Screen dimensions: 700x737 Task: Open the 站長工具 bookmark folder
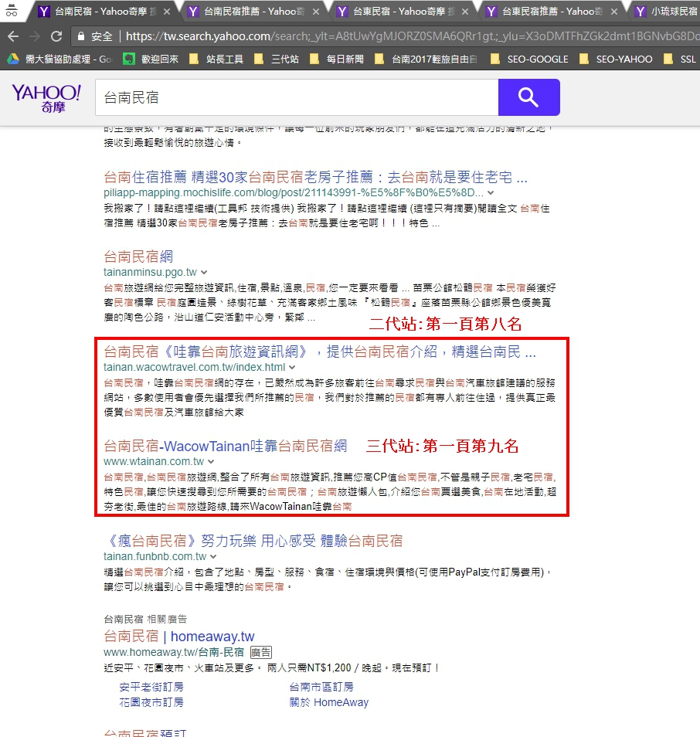(x=216, y=59)
